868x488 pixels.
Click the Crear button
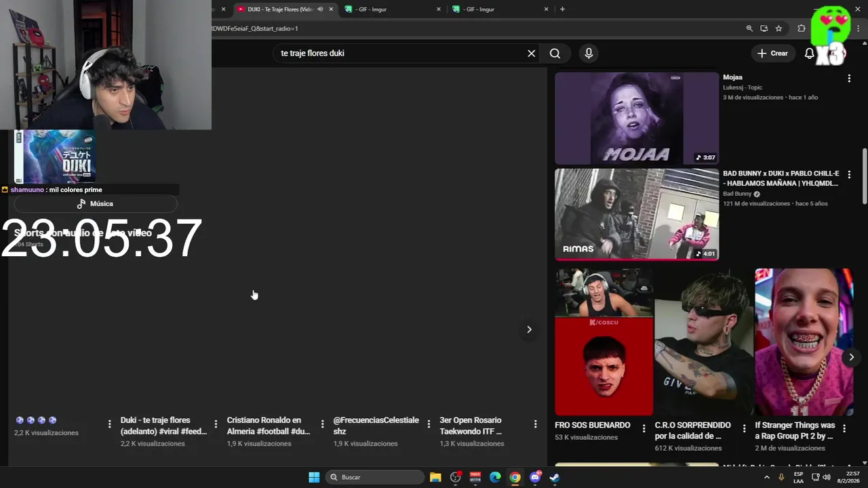pyautogui.click(x=772, y=54)
